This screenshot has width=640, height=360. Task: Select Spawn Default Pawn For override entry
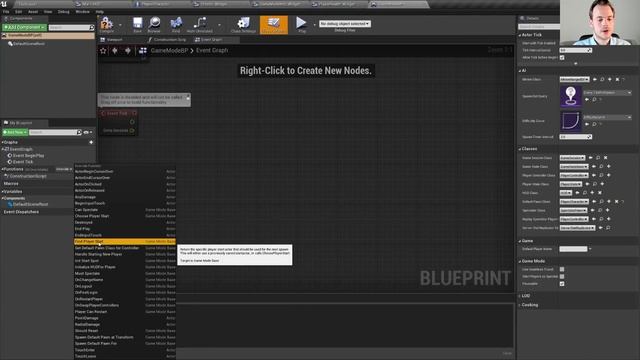(125, 344)
